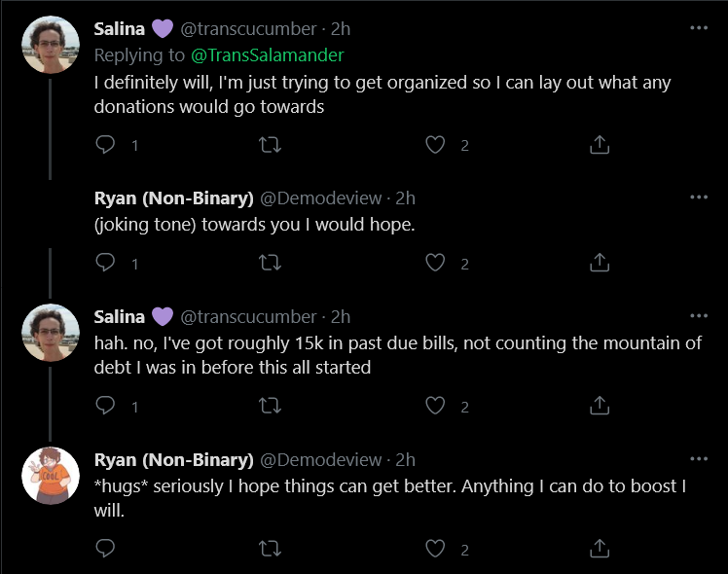Reply to Ryan's hugs tweet
The image size is (728, 574).
[x=105, y=549]
